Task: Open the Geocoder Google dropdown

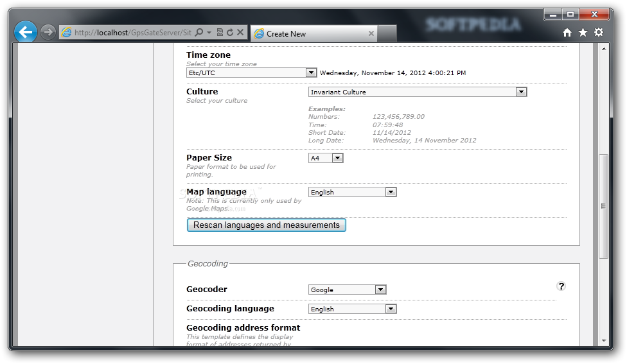Action: point(347,290)
